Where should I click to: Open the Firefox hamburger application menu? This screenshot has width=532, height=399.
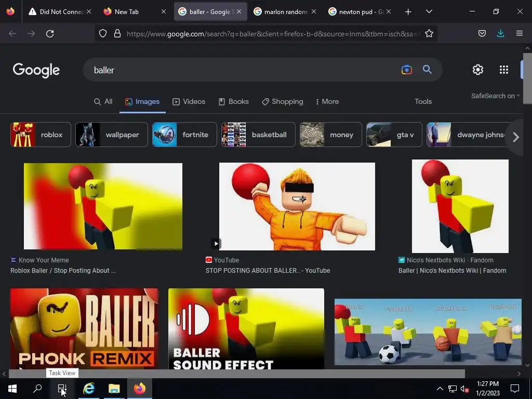pos(519,33)
